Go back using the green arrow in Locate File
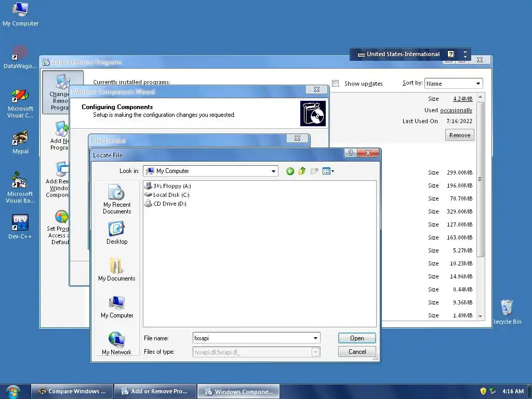 pyautogui.click(x=290, y=171)
